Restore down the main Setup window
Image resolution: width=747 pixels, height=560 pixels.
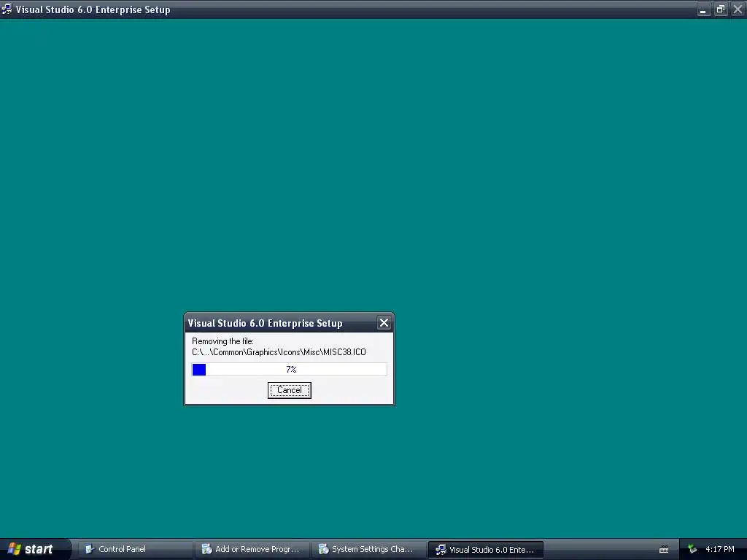point(721,9)
